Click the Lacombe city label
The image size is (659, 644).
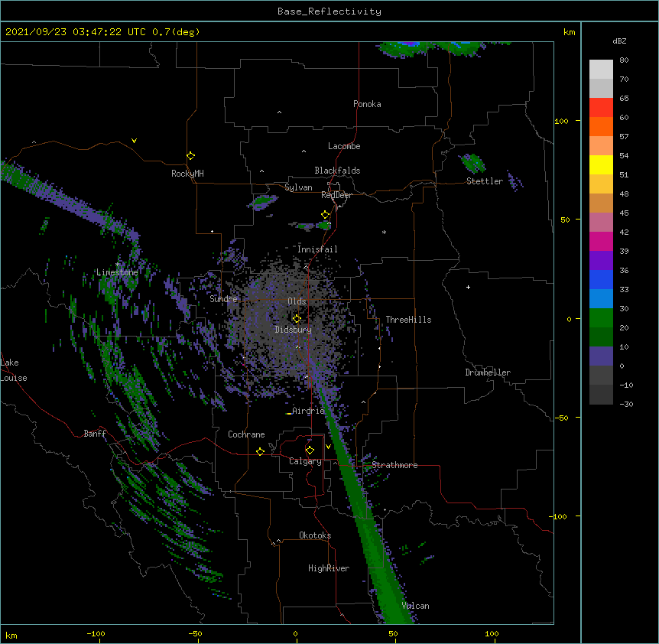pos(344,146)
